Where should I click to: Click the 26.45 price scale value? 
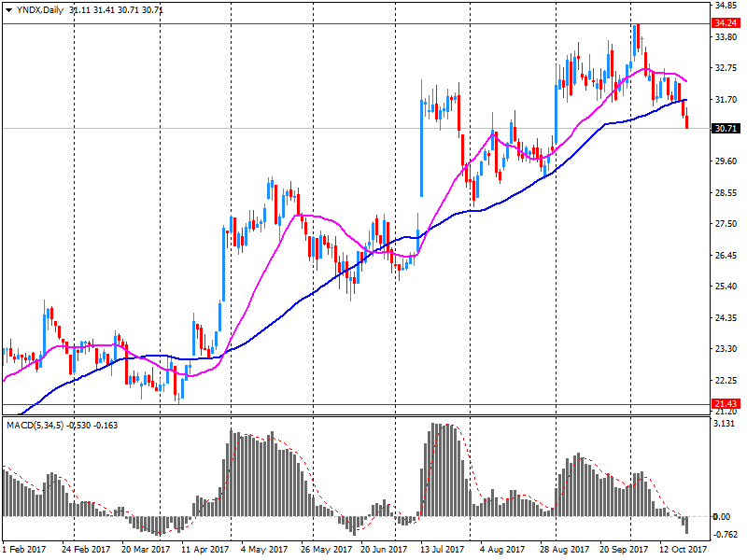coord(726,255)
